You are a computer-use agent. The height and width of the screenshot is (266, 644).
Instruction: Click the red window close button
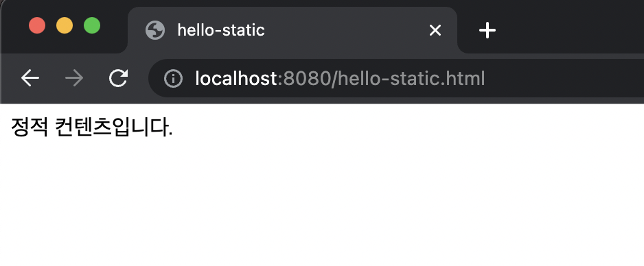pyautogui.click(x=37, y=26)
